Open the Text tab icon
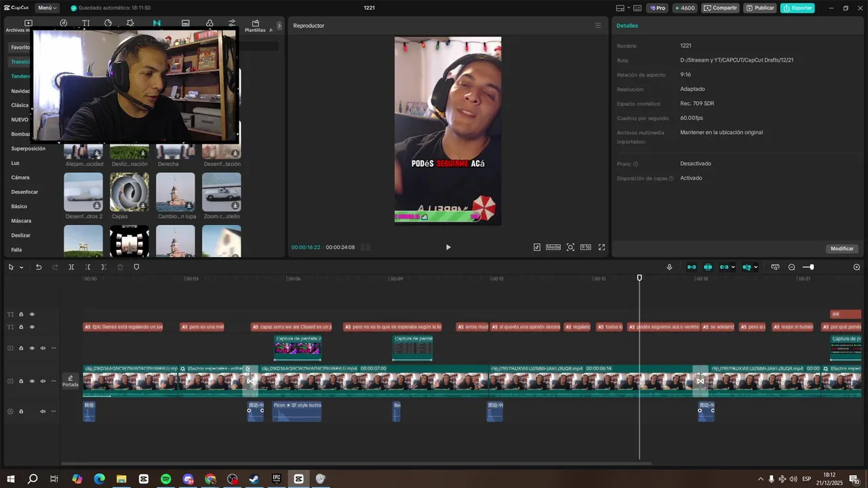The width and height of the screenshot is (868, 488). pyautogui.click(x=86, y=23)
